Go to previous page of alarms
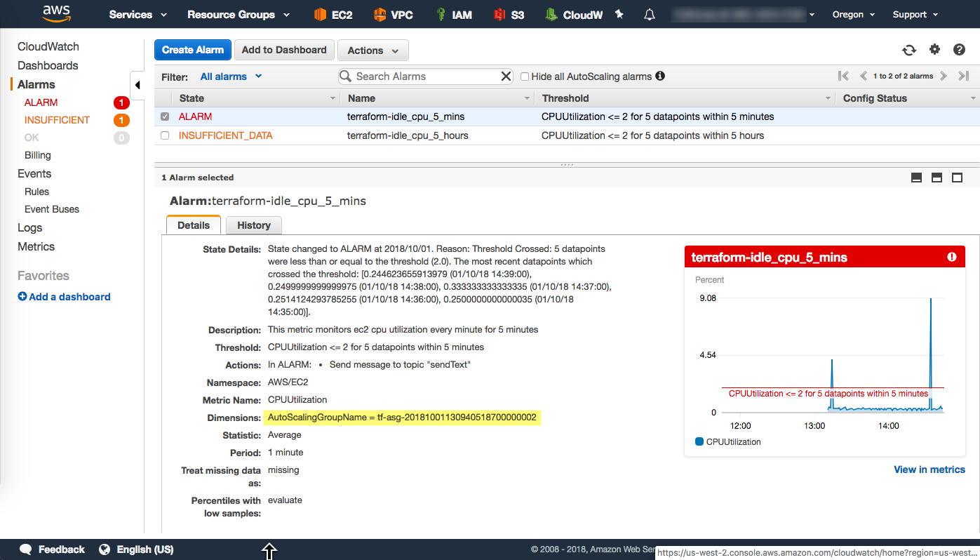The image size is (980, 560). coord(864,76)
